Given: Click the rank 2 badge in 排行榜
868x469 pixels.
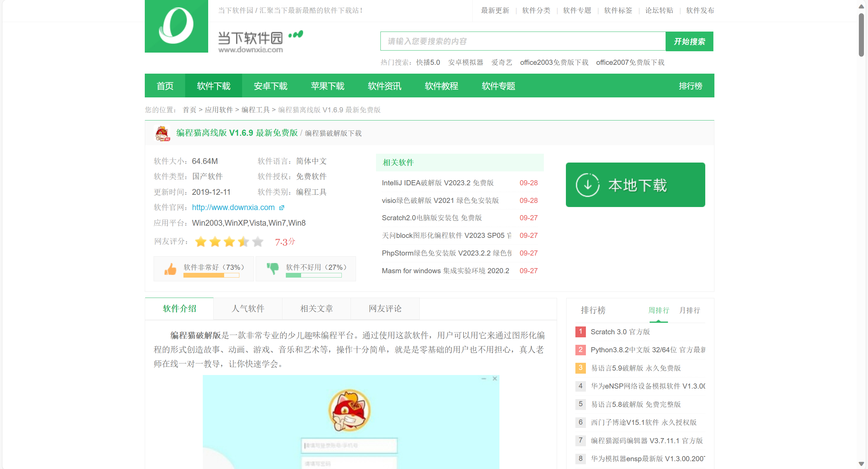Looking at the screenshot, I should 580,350.
